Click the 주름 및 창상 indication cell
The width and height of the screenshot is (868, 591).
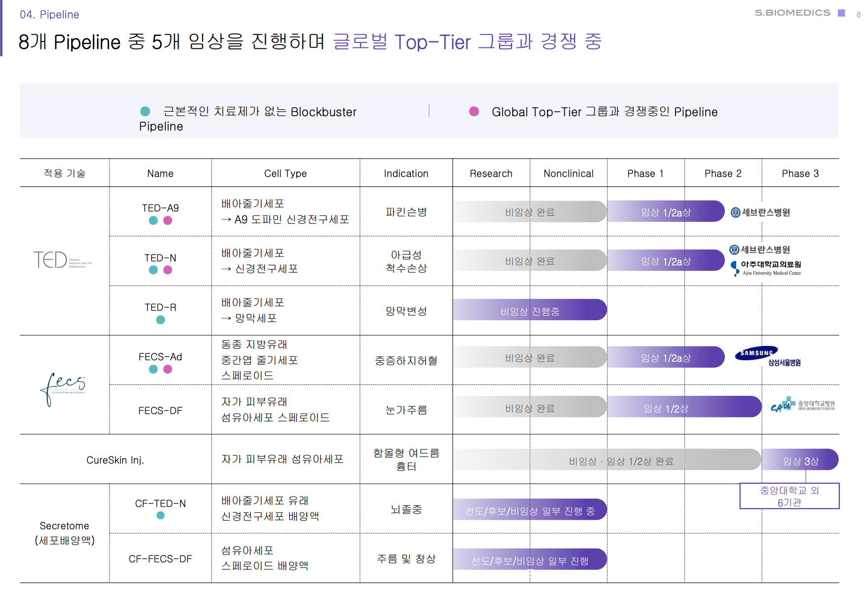pos(406,559)
